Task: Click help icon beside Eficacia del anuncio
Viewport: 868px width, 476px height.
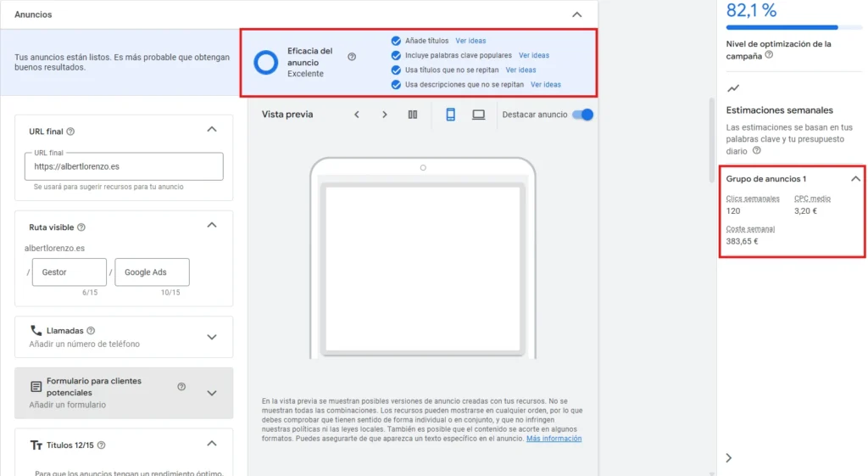Action: coord(352,57)
